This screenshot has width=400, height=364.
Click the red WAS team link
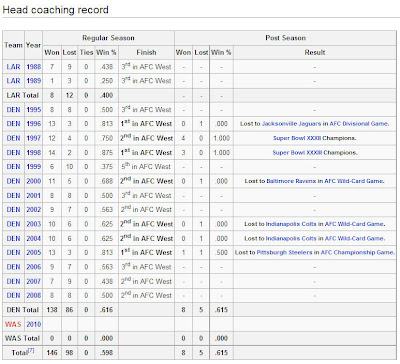(x=13, y=324)
